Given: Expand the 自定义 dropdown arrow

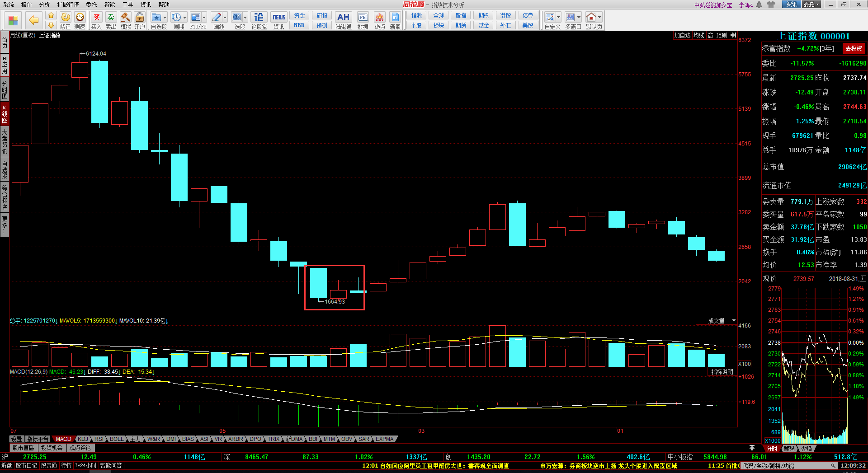Looking at the screenshot, I should 559,18.
